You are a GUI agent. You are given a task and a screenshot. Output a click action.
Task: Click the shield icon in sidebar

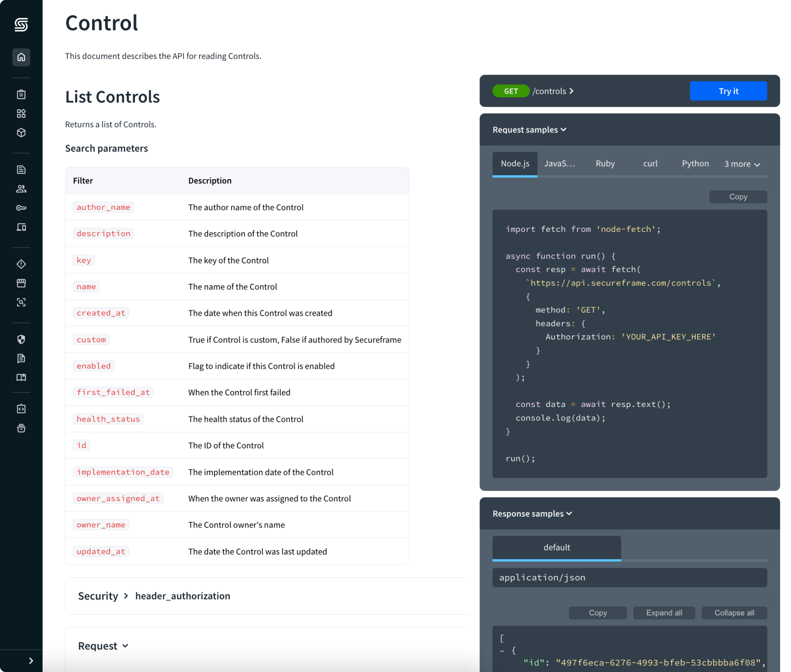coord(21,339)
